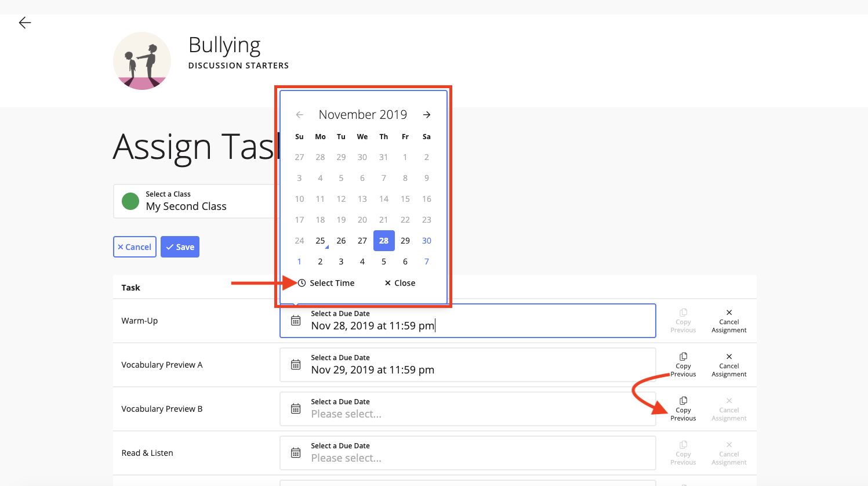Go back using the top-left arrow
Screen dimensions: 868x486
(x=25, y=23)
